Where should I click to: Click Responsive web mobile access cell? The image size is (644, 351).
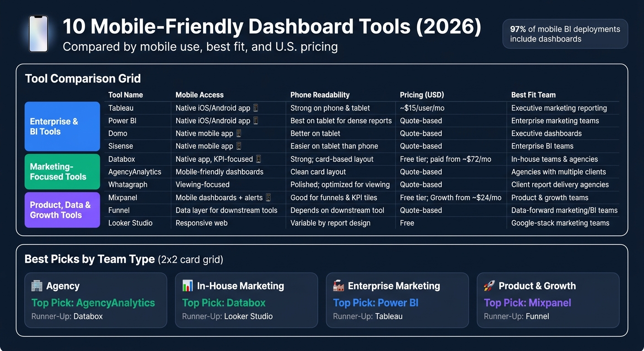202,223
